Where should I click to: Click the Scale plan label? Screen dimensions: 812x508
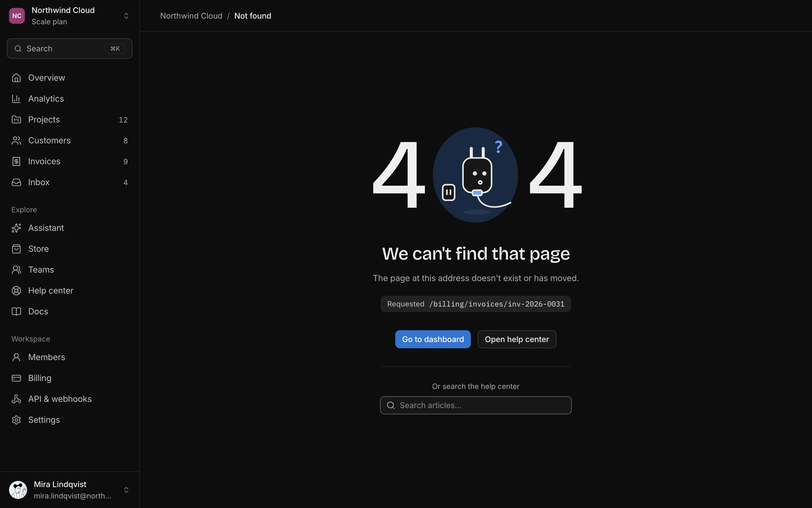click(49, 22)
